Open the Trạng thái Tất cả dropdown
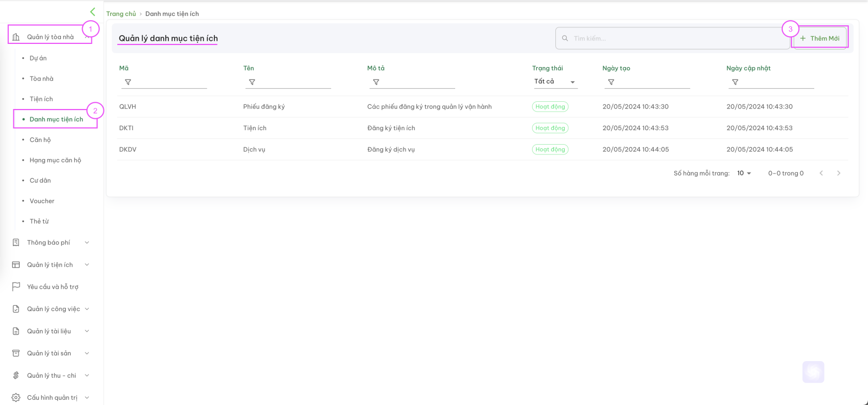 click(555, 82)
